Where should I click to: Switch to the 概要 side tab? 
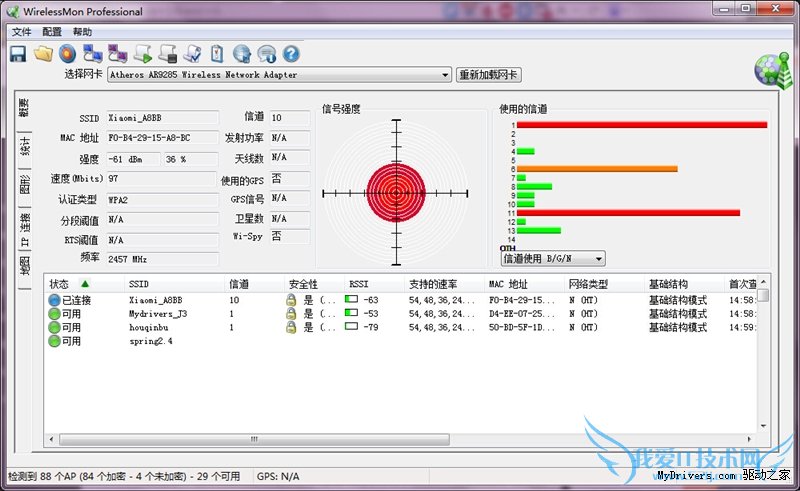23,108
